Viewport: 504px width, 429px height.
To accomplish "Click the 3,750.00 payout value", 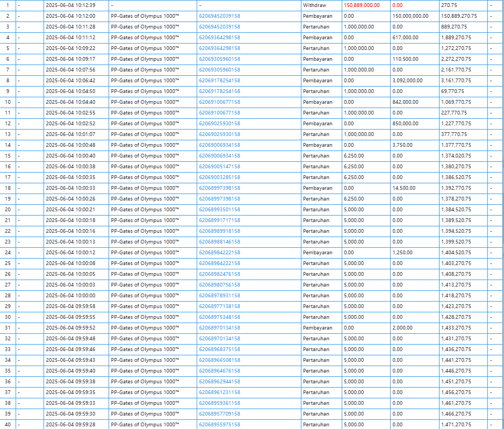I will [402, 145].
